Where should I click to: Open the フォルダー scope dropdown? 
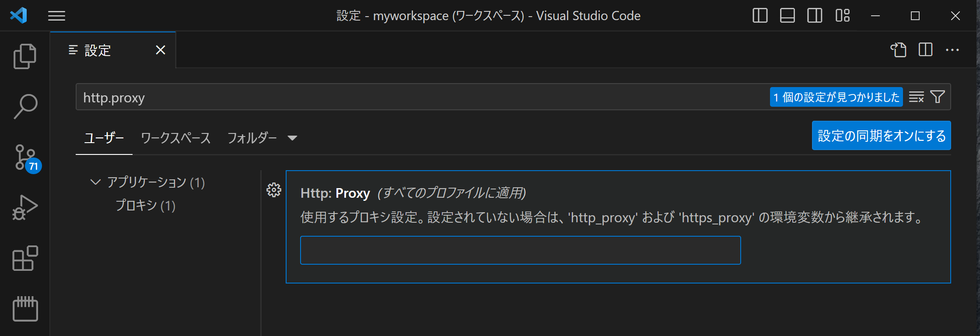pyautogui.click(x=262, y=138)
